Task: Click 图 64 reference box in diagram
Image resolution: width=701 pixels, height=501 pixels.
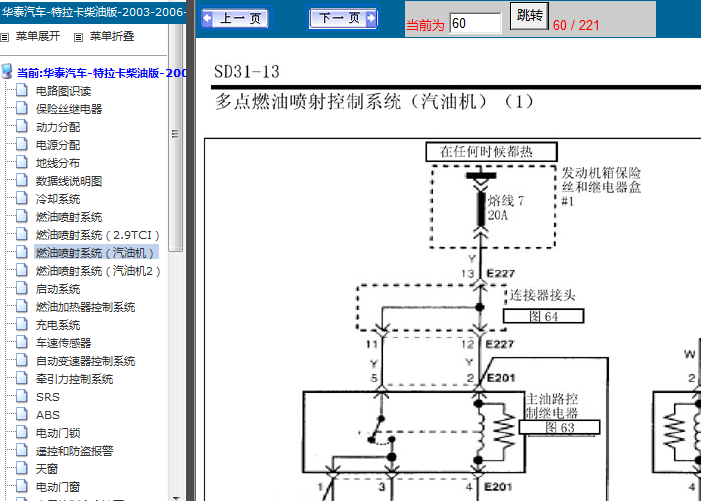Action: point(543,316)
